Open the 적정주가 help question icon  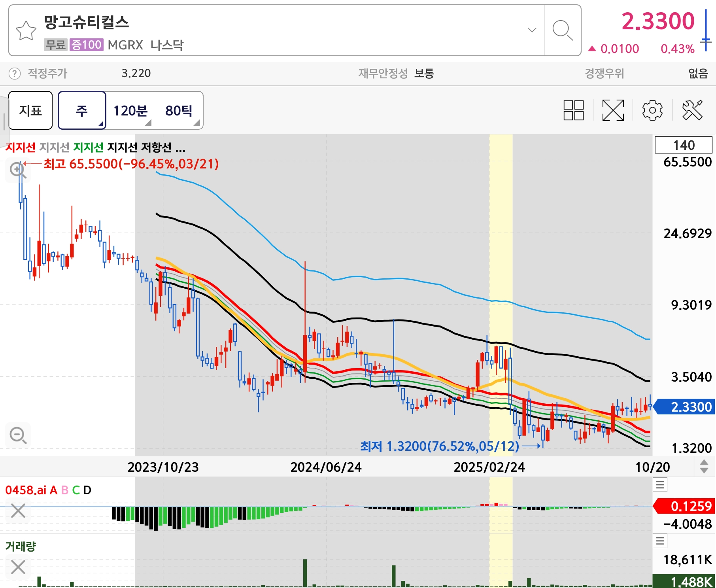pyautogui.click(x=14, y=74)
